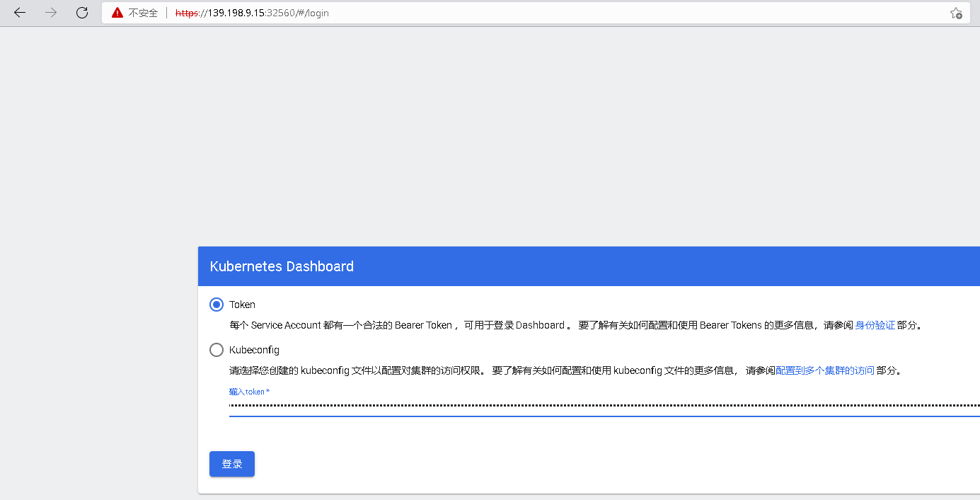Click the browser forward arrow
980x500 pixels.
pyautogui.click(x=51, y=13)
